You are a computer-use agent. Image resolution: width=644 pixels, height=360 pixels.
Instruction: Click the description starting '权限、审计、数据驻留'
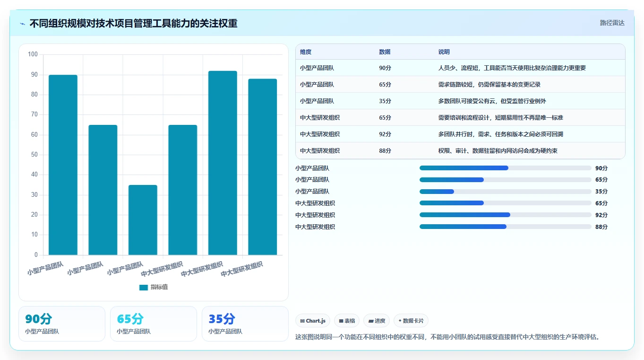tap(498, 151)
